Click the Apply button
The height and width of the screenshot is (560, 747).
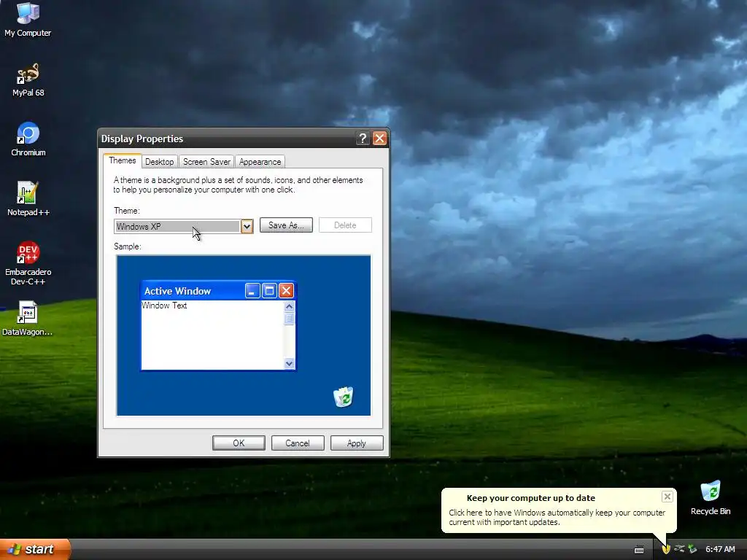(x=357, y=443)
